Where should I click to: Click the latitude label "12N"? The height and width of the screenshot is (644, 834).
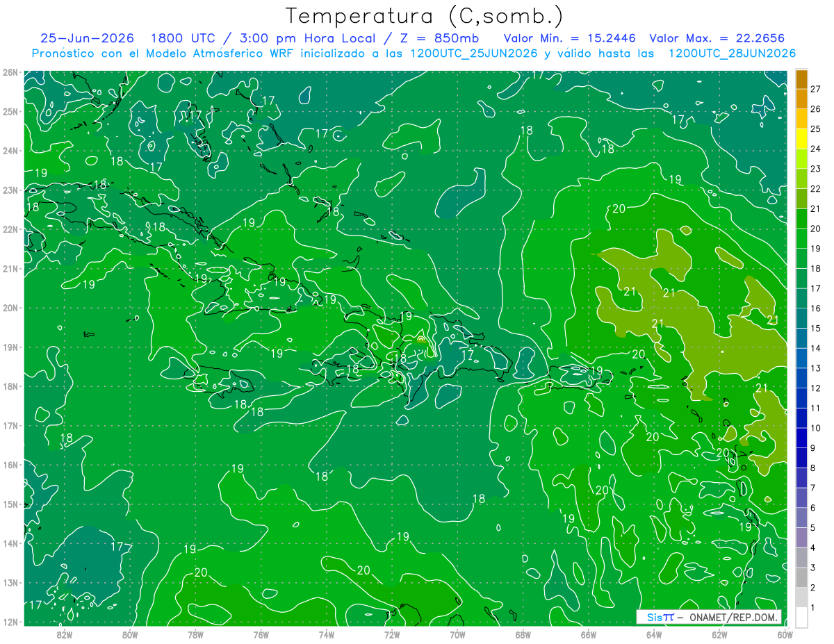pos(10,622)
